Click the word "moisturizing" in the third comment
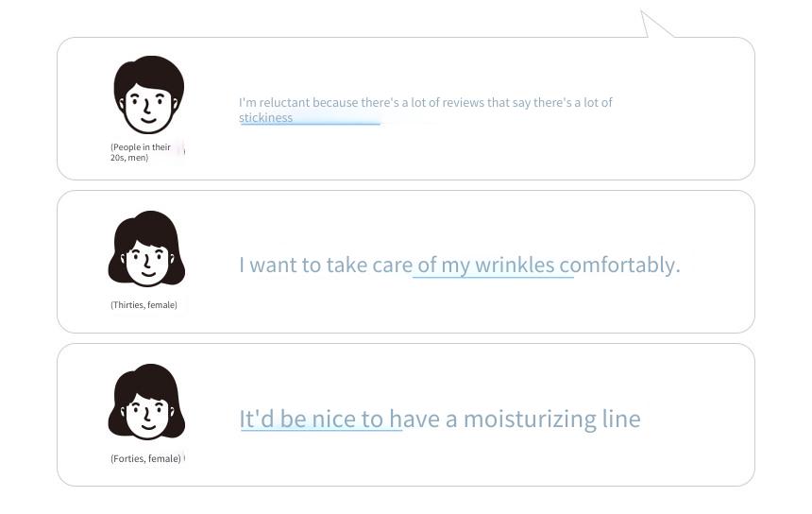 [530, 419]
